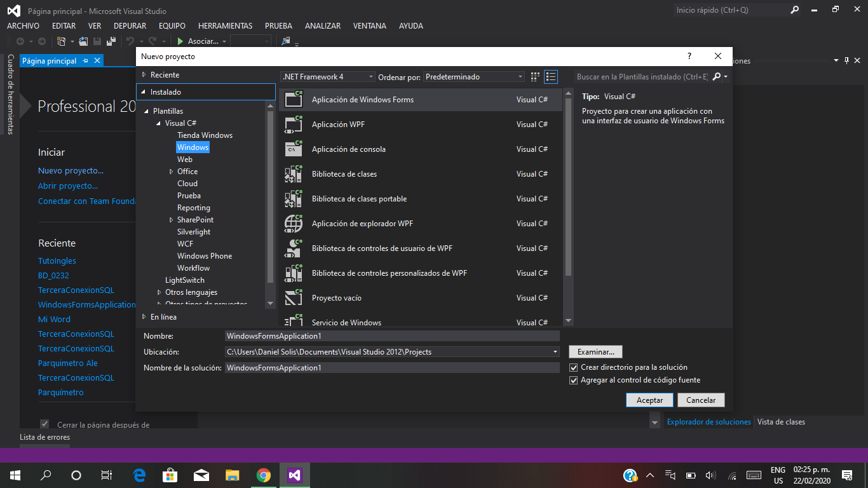Open Windows notification center
This screenshot has width=868, height=488.
coord(846,475)
